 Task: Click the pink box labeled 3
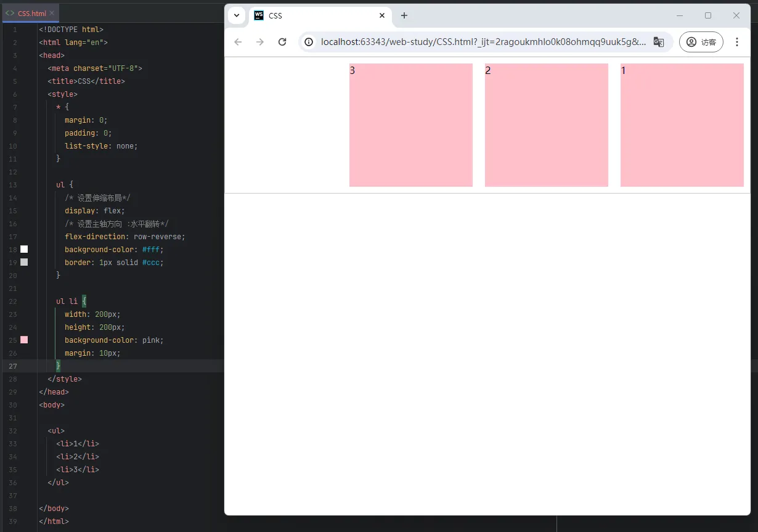[x=411, y=125]
